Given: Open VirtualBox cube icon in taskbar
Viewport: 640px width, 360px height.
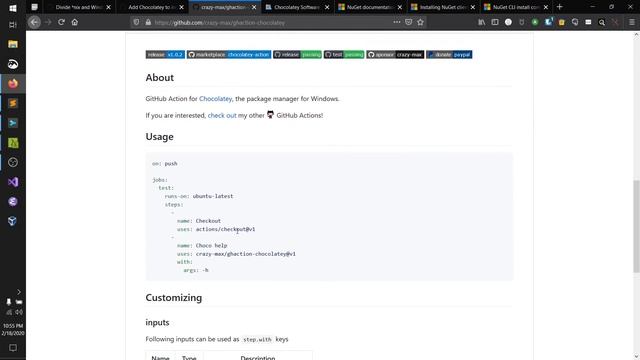Looking at the screenshot, I should (13, 221).
